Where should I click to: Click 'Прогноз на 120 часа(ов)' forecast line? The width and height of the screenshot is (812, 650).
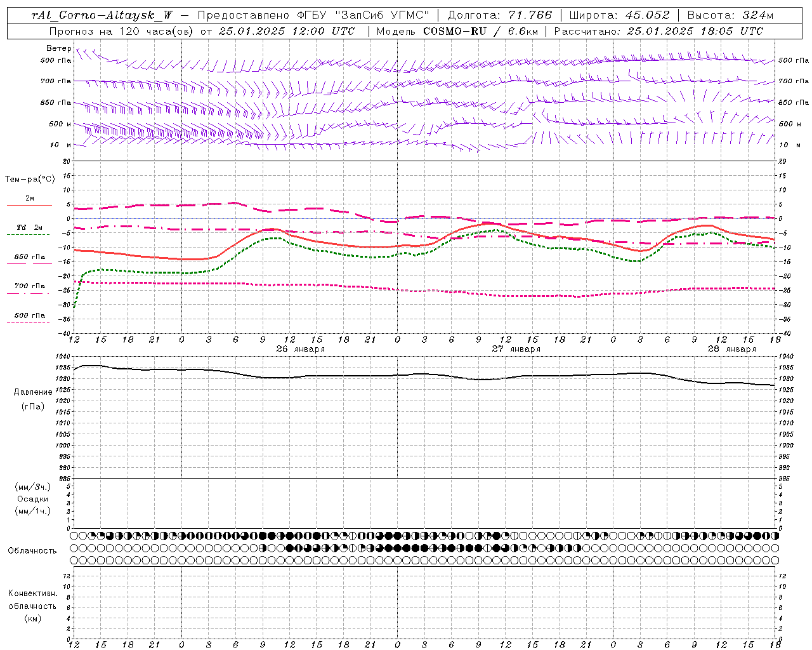coord(122,31)
